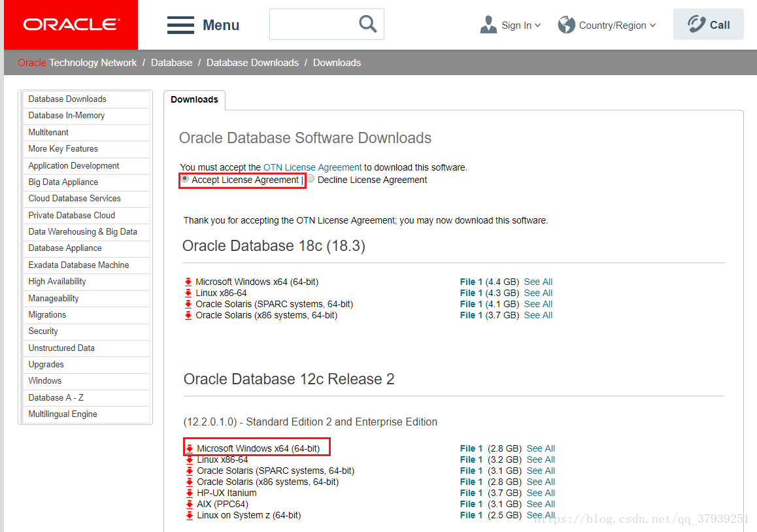
Task: Click Oracle Technology Network breadcrumb
Action: pos(77,63)
